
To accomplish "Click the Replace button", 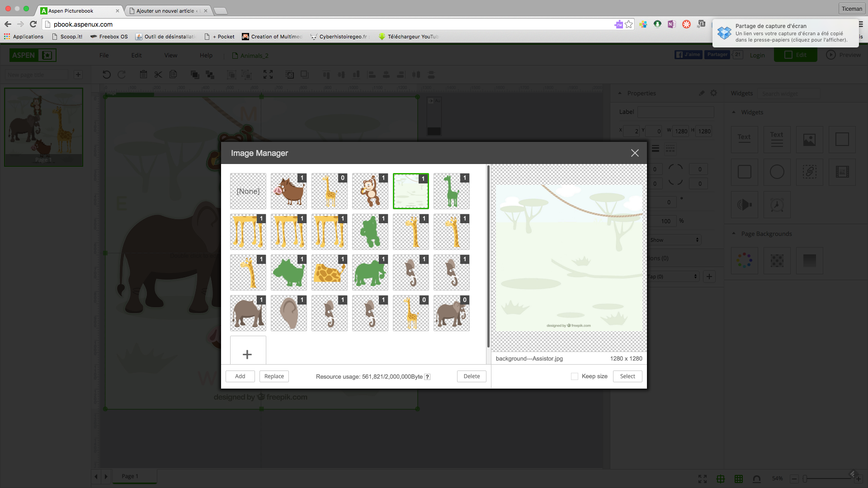I will 274,376.
